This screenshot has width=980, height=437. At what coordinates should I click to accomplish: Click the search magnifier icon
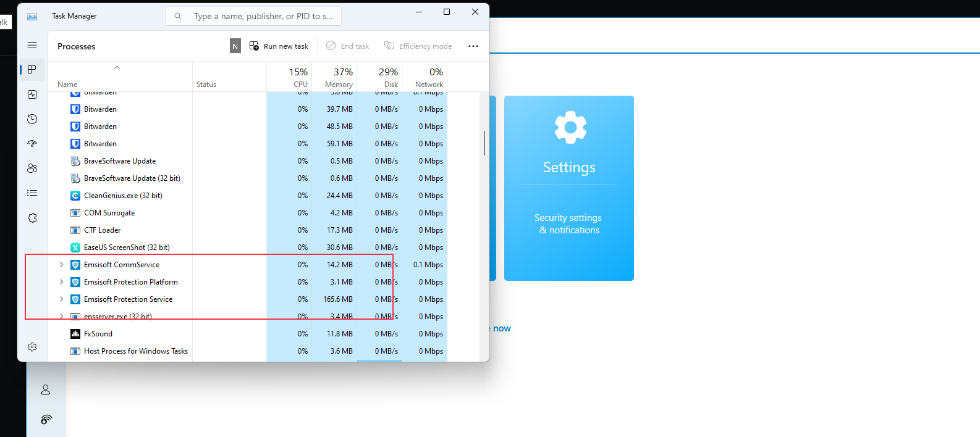178,16
